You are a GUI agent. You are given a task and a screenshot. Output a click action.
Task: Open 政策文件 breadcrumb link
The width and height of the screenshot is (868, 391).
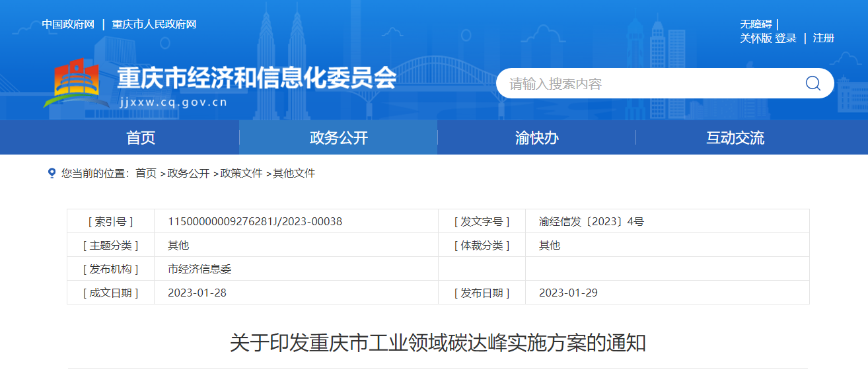click(241, 173)
